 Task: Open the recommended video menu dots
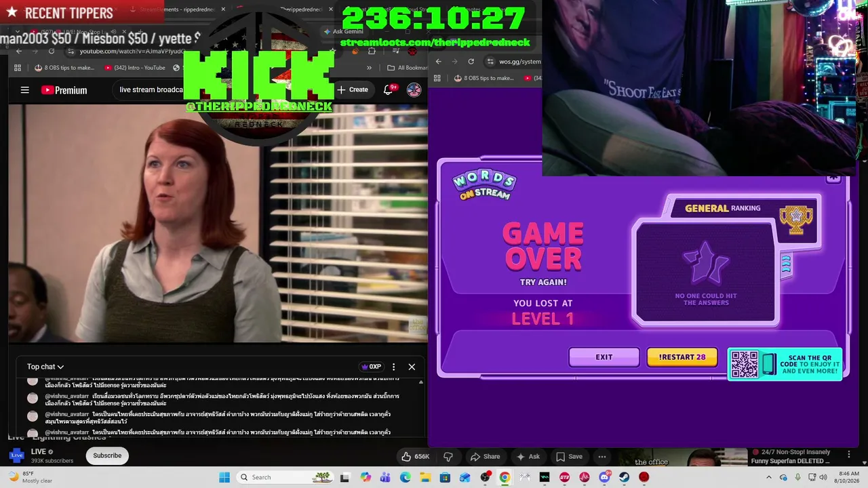(x=848, y=453)
